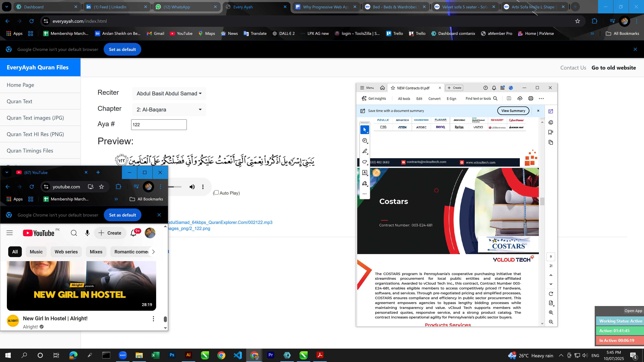The width and height of the screenshot is (644, 362).
Task: Select the fill and sign tool in Acrobat
Action: point(364,183)
